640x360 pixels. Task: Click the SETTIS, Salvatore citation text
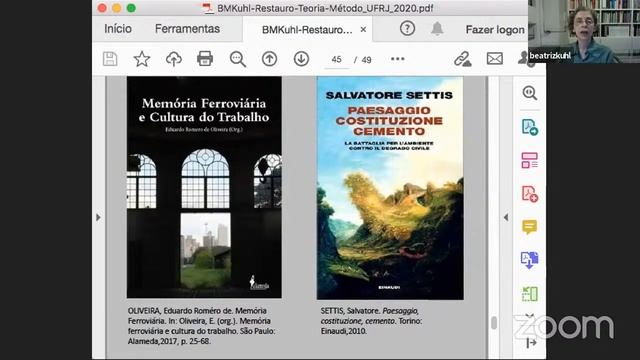tap(371, 321)
